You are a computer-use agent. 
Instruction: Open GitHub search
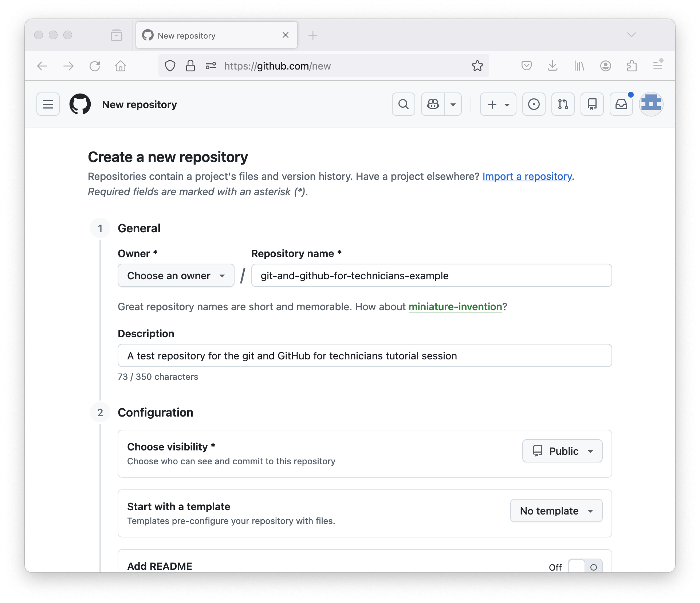(x=403, y=104)
